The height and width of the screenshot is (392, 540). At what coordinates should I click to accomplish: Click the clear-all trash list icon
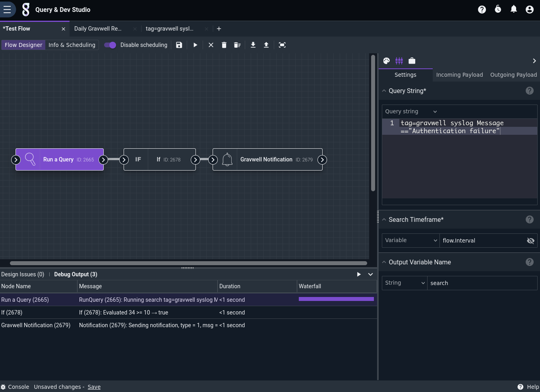coord(237,45)
